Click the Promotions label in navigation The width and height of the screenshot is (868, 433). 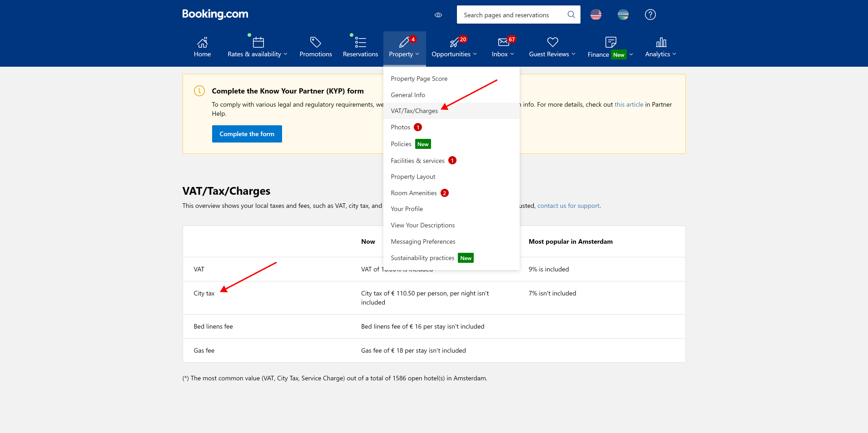[x=316, y=54]
